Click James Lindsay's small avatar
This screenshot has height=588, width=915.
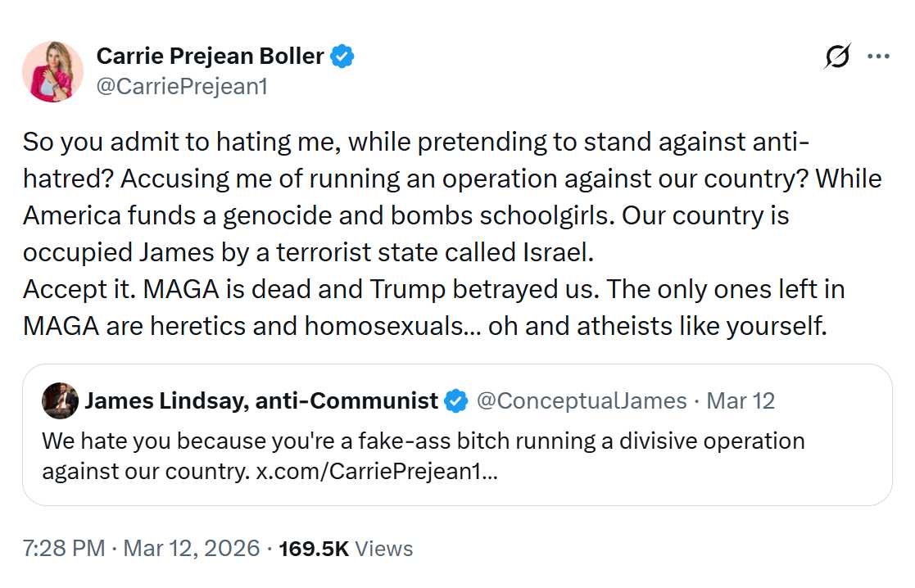(x=60, y=400)
